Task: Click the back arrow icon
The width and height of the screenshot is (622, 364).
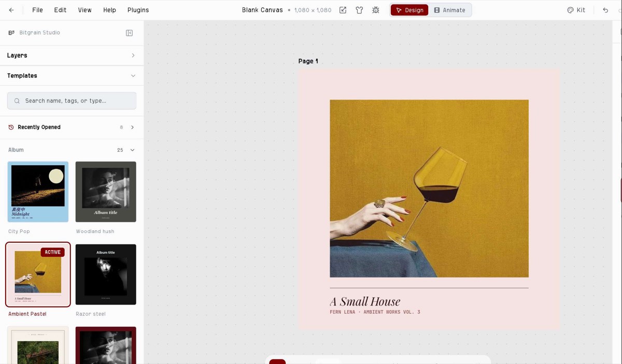Action: point(11,10)
